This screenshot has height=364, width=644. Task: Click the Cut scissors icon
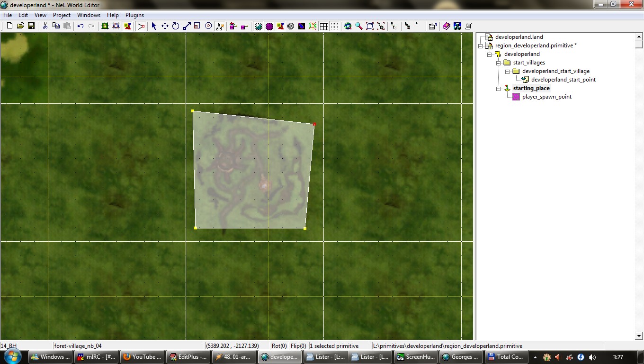coord(45,26)
